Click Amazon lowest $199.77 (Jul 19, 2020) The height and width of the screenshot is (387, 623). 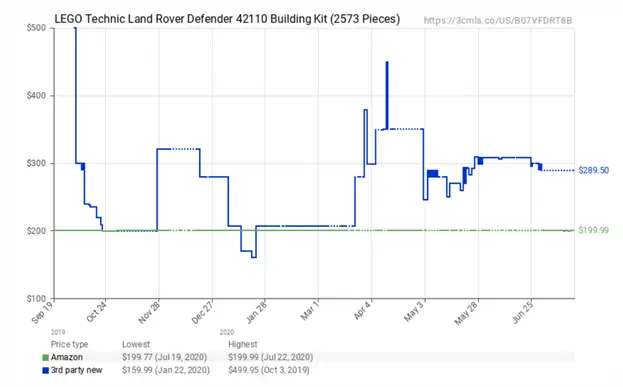pos(164,357)
